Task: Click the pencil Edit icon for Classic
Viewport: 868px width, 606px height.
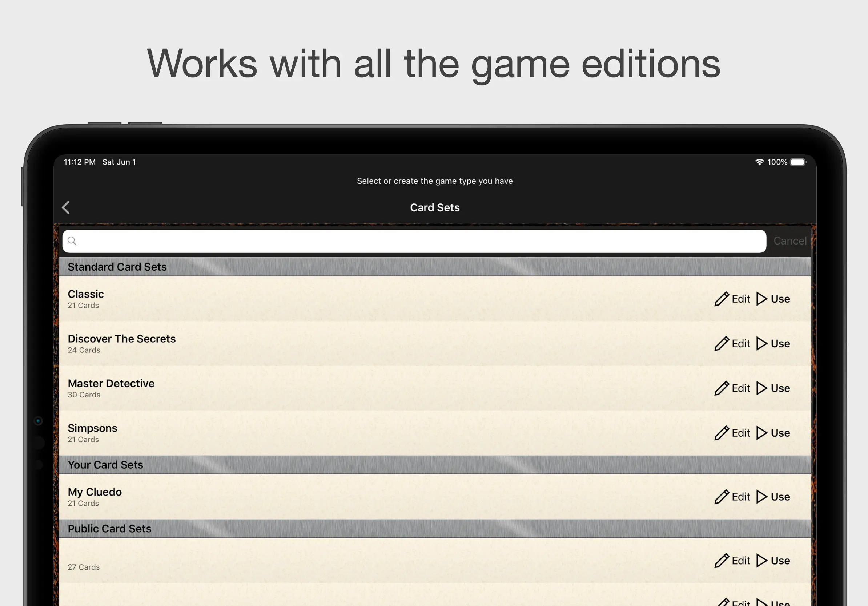Action: [721, 299]
